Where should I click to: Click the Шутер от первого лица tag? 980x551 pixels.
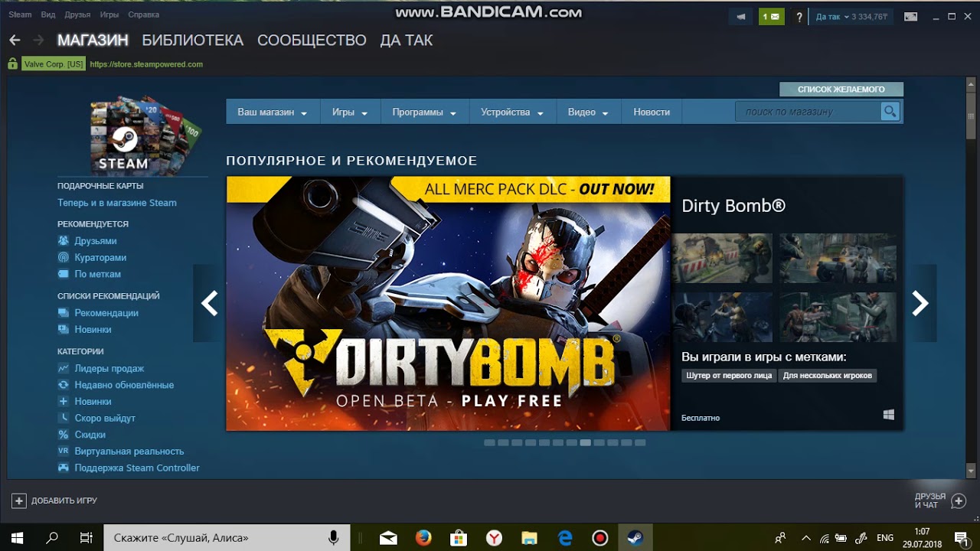coord(729,376)
